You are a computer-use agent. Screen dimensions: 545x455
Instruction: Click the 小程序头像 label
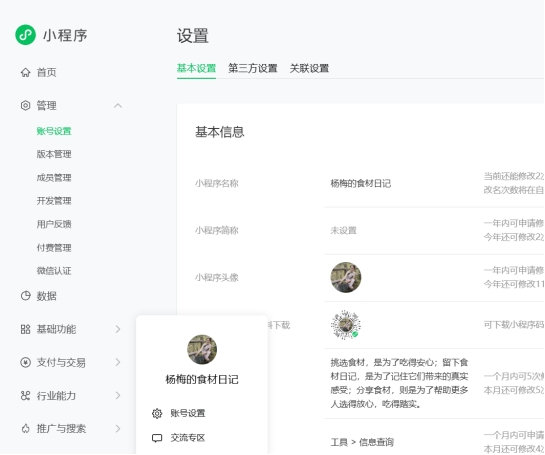click(217, 277)
